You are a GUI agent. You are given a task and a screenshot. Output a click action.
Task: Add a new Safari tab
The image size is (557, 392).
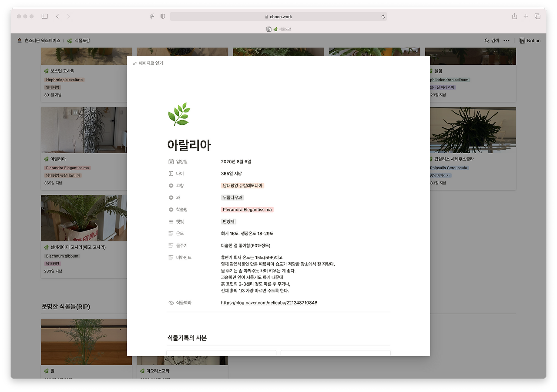click(526, 16)
